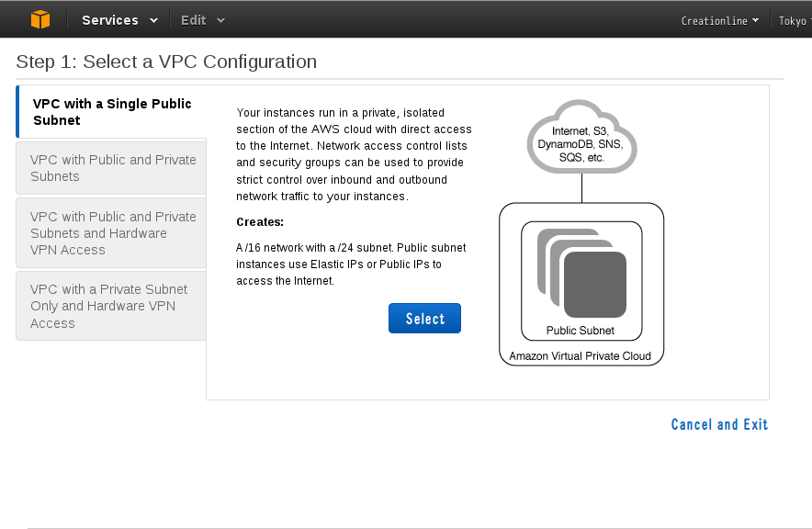The image size is (812, 529).
Task: Expand the Edit menu
Action: 202,20
